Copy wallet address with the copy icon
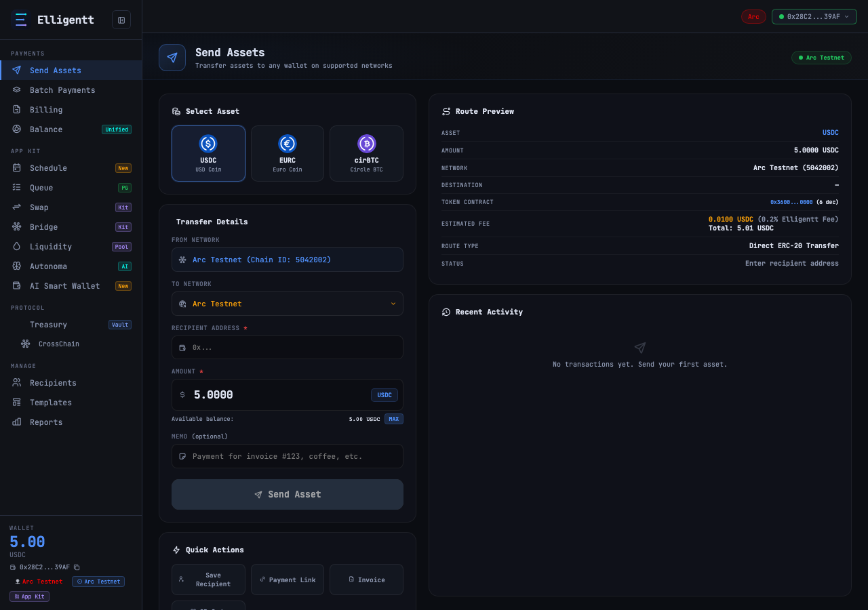This screenshot has height=610, width=868. 77,567
